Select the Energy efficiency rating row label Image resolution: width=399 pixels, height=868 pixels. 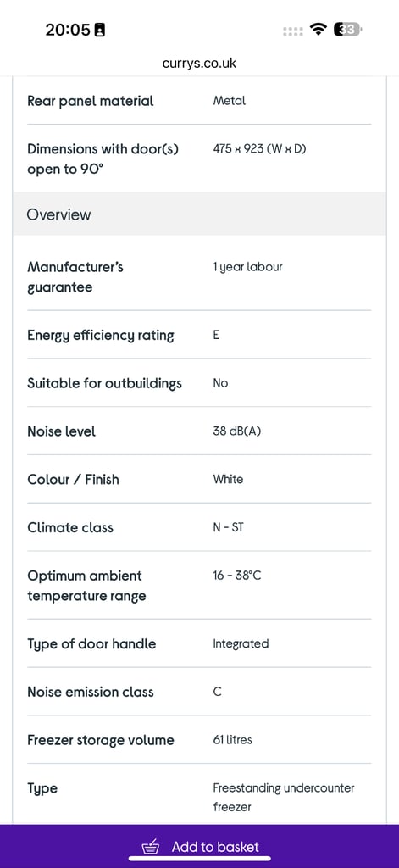tap(101, 336)
